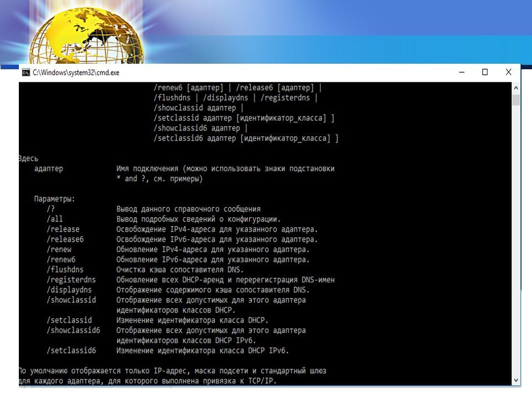
Task: Click the /flushdns parameter in Параметры list
Action: point(65,270)
